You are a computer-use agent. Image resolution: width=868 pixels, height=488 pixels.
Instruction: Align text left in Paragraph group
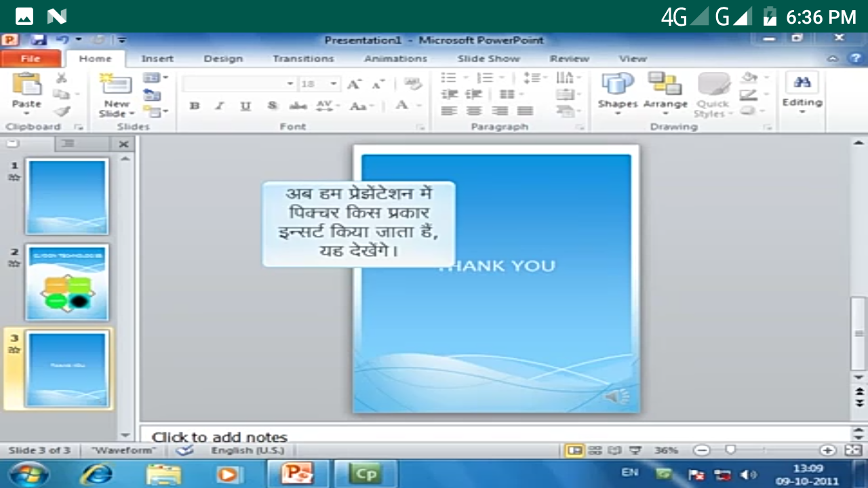(449, 110)
